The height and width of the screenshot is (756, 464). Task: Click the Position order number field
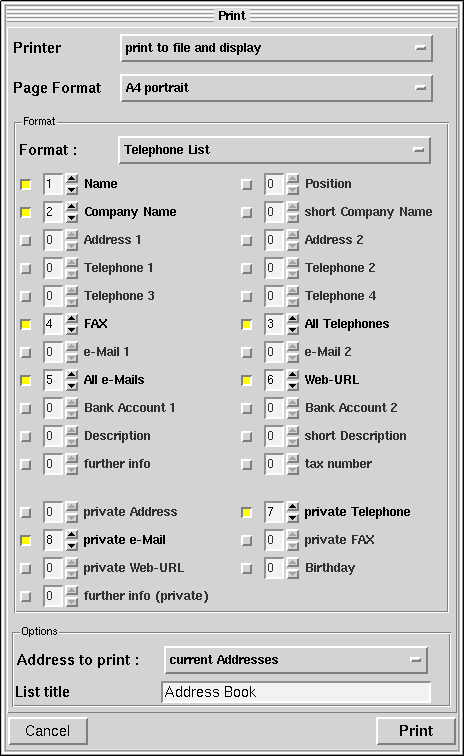coord(274,184)
